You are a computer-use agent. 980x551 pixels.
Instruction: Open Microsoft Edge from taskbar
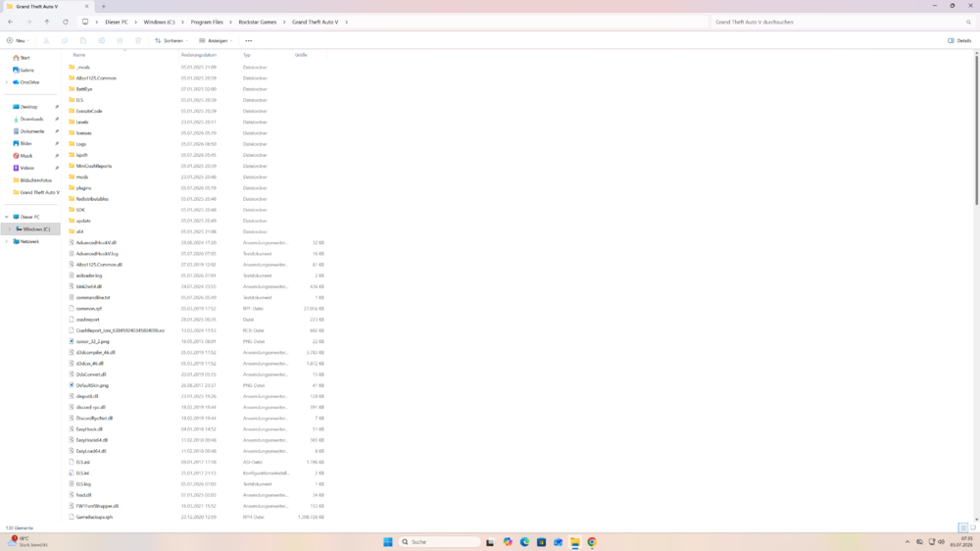point(524,542)
